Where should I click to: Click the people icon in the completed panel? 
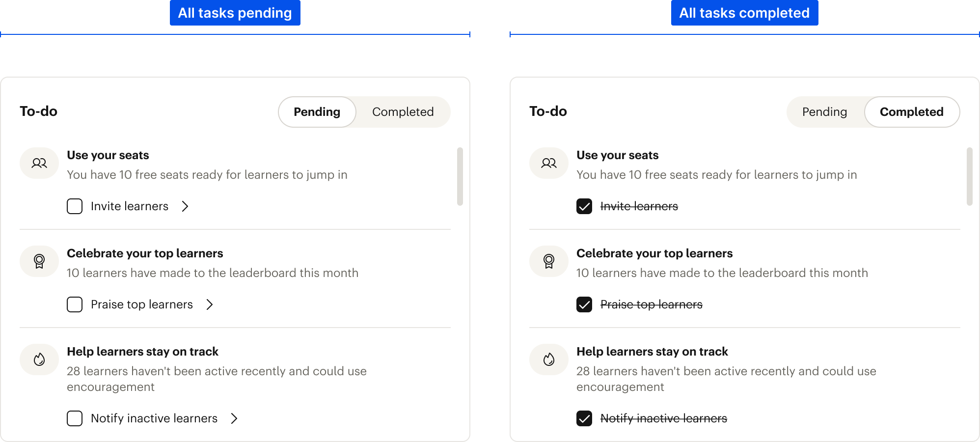click(549, 163)
